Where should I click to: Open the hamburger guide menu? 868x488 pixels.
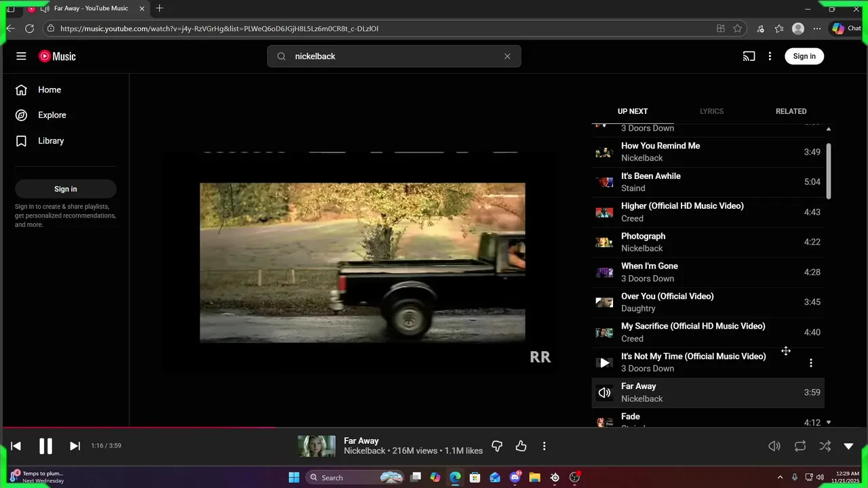point(21,56)
